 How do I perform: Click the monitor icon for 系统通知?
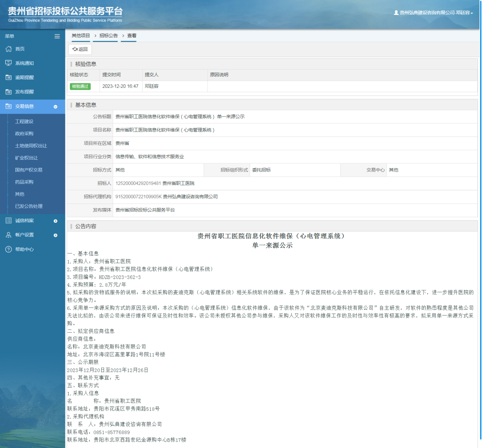coord(8,63)
